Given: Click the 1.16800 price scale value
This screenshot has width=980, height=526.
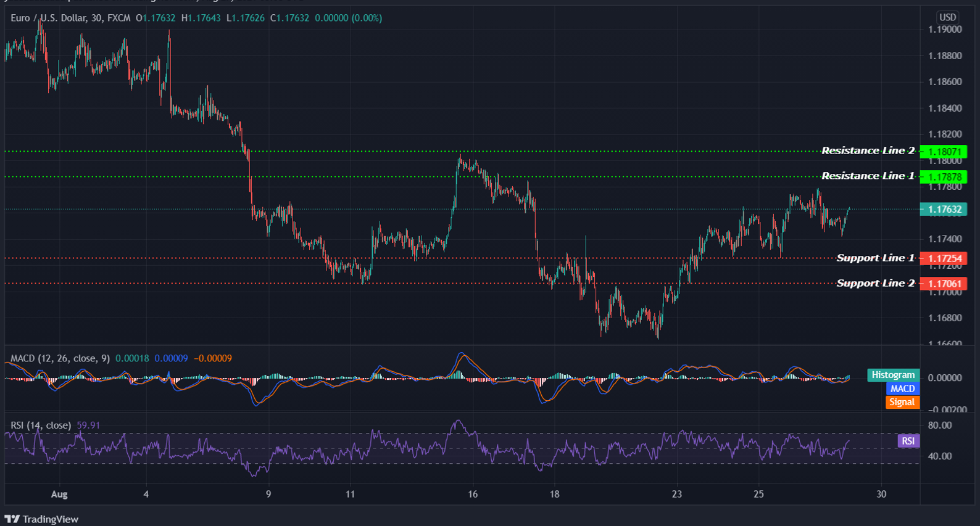Looking at the screenshot, I should point(945,318).
